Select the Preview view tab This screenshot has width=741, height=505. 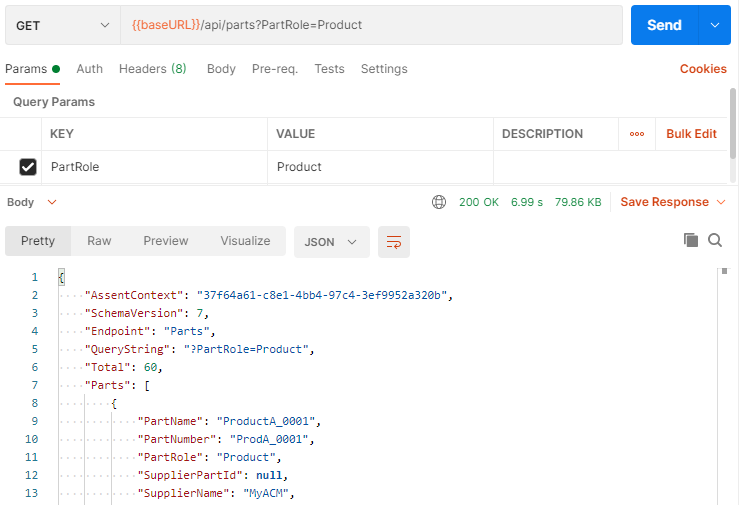pyautogui.click(x=166, y=241)
